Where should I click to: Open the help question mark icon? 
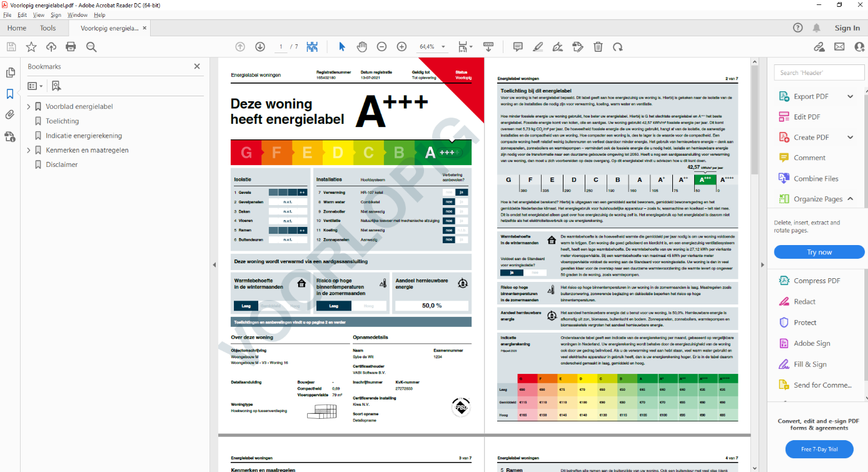pyautogui.click(x=798, y=28)
